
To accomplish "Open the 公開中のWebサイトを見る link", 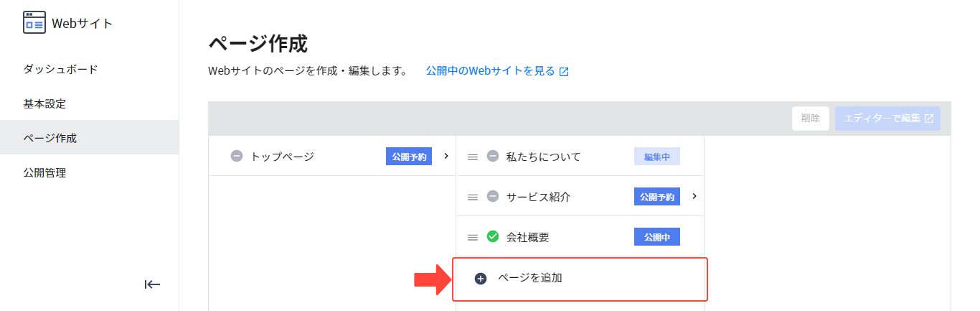I will 497,71.
